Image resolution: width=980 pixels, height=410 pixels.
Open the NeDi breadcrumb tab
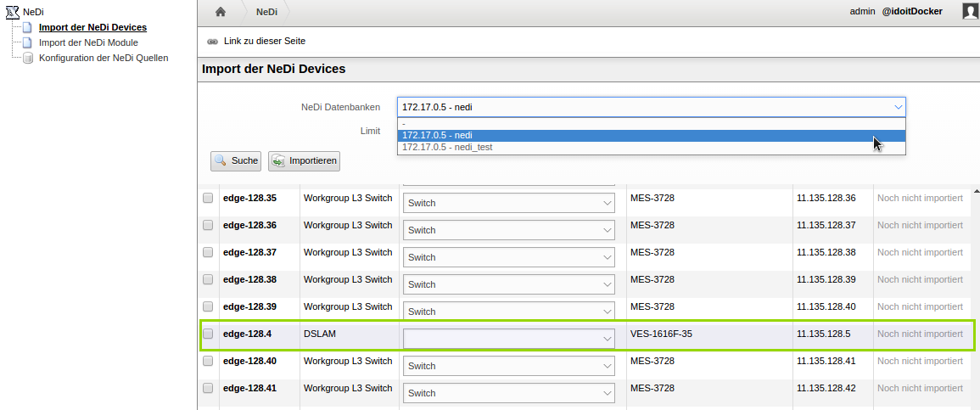(266, 12)
